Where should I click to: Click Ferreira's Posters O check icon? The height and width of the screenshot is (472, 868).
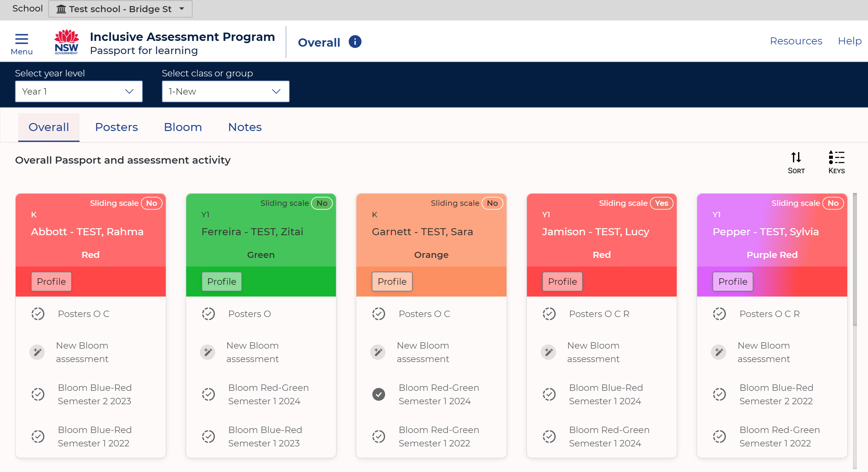pyautogui.click(x=208, y=314)
